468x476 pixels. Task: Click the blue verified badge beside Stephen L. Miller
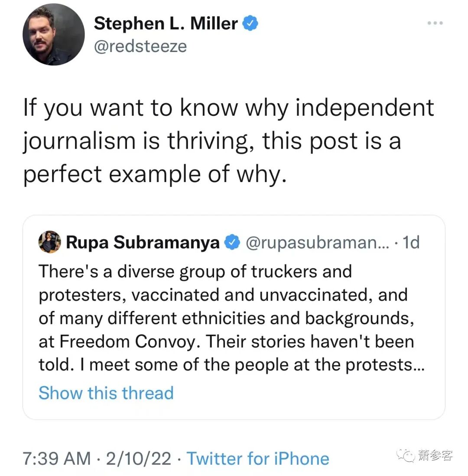250,23
